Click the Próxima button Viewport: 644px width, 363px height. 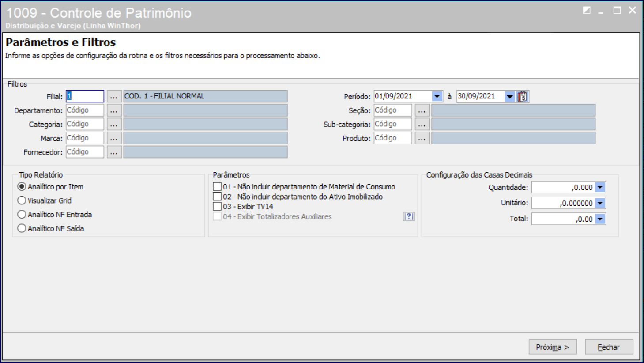pos(553,347)
